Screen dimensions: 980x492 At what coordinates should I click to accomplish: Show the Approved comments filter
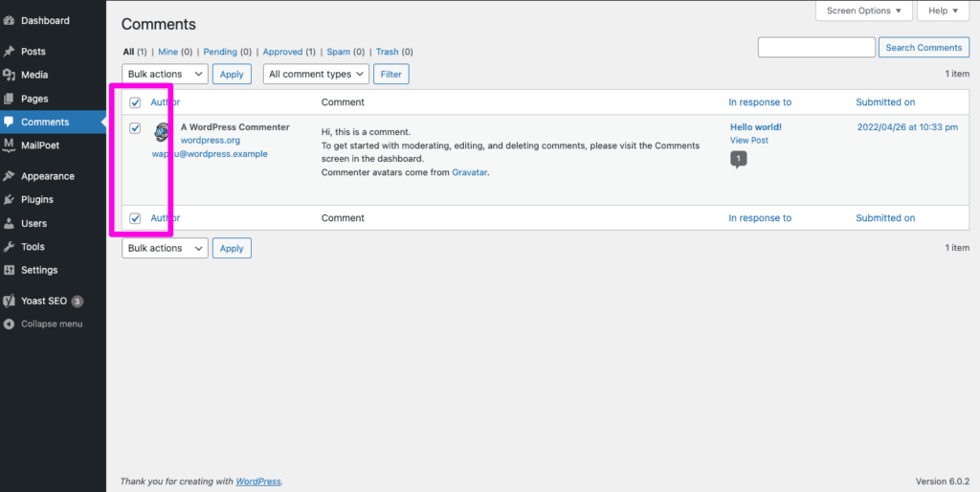[282, 52]
